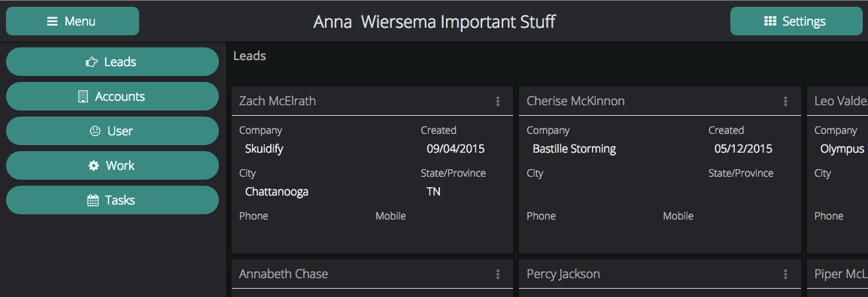Screen dimensions: 868x297
Task: Click the gear icon beside Work
Action: [93, 165]
